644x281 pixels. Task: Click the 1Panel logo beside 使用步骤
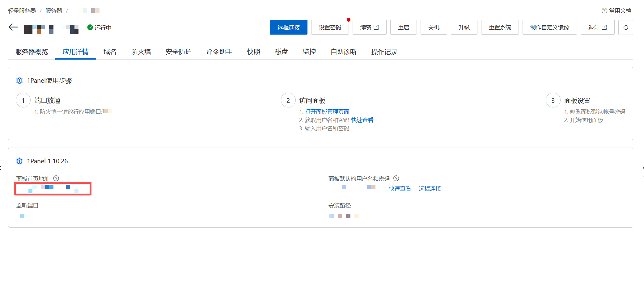(19, 81)
